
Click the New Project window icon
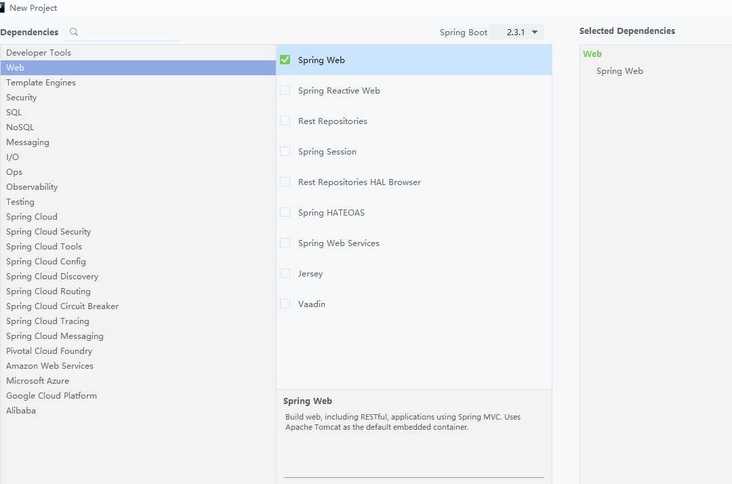[4, 7]
